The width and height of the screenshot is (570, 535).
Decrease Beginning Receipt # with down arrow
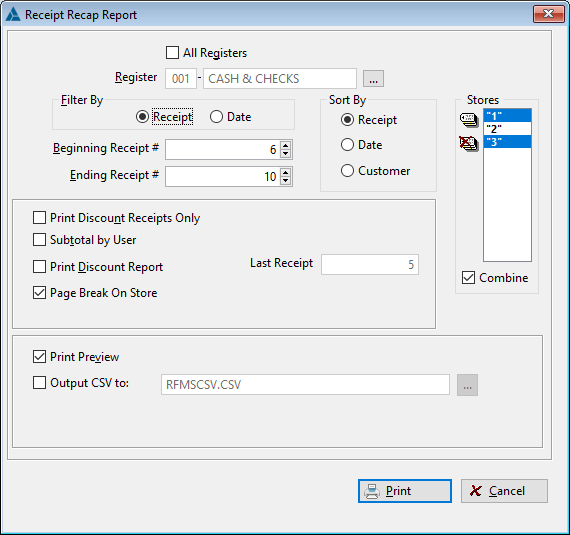(x=286, y=153)
